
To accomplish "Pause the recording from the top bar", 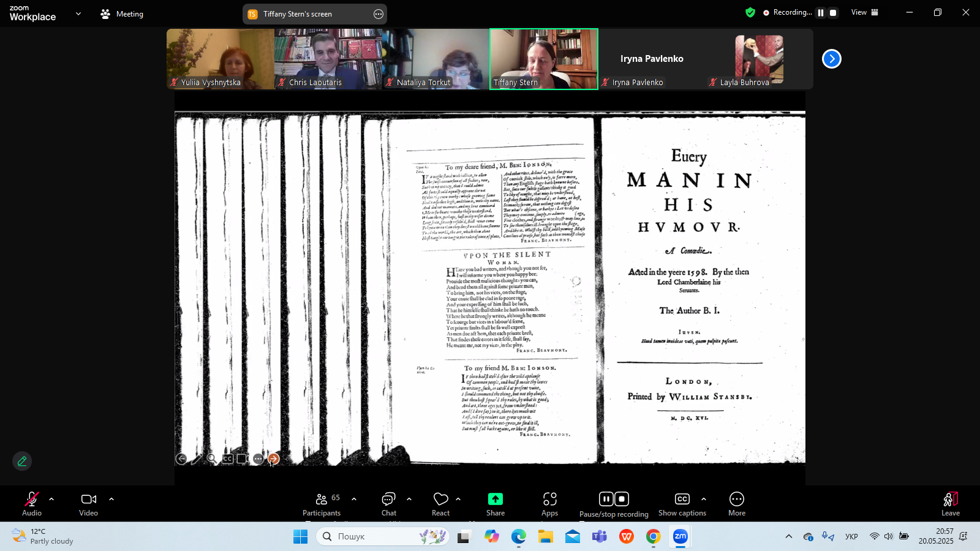I will click(x=821, y=12).
